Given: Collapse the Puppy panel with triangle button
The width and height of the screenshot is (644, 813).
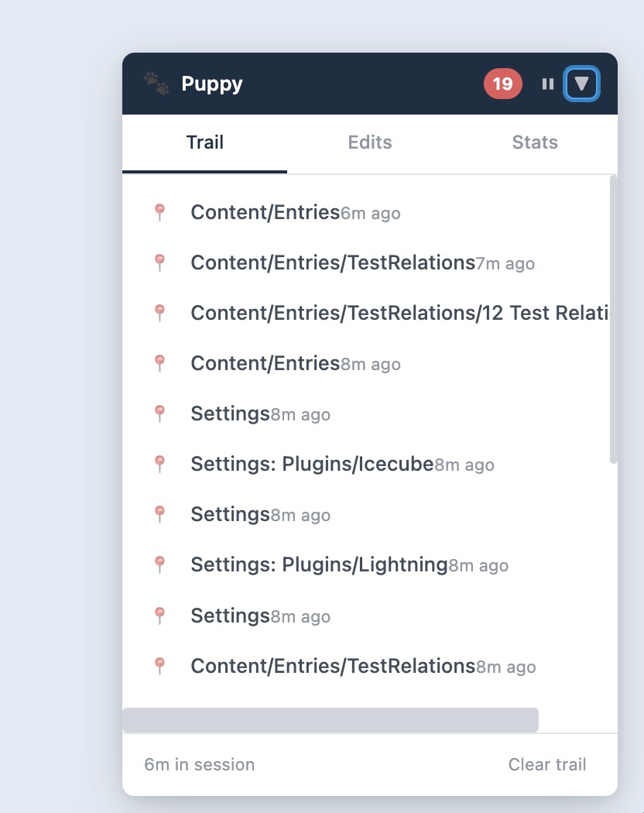Looking at the screenshot, I should (x=581, y=84).
